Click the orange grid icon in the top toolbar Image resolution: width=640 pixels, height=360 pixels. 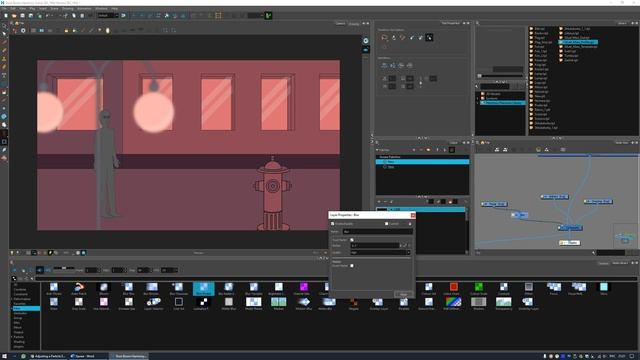pyautogui.click(x=218, y=16)
